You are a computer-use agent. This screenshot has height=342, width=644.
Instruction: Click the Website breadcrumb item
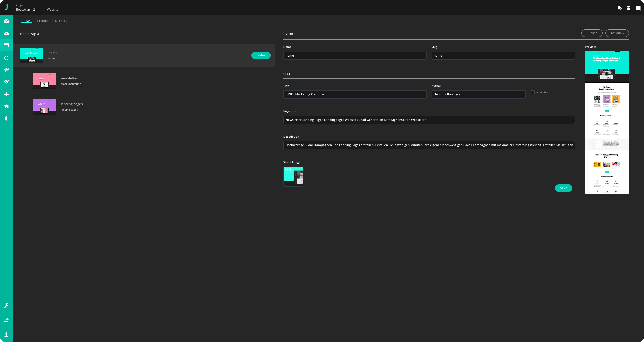tap(52, 10)
